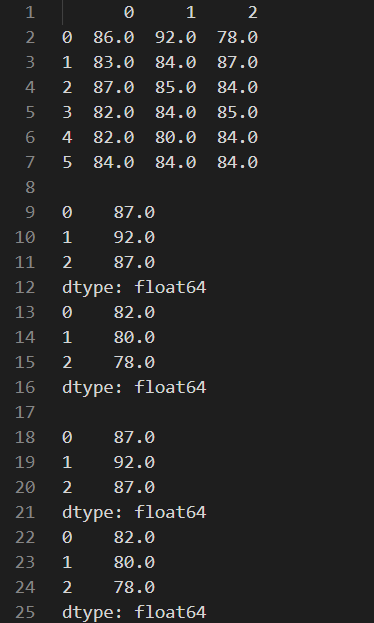Screen dimensions: 374x623
Task: Click value 84.0 on line 6
Action: [238, 137]
